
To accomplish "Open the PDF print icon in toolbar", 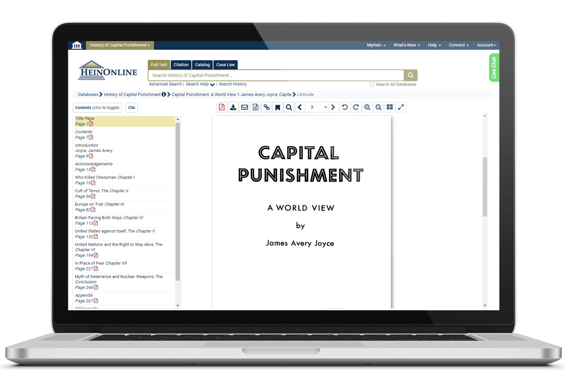I will tap(222, 107).
